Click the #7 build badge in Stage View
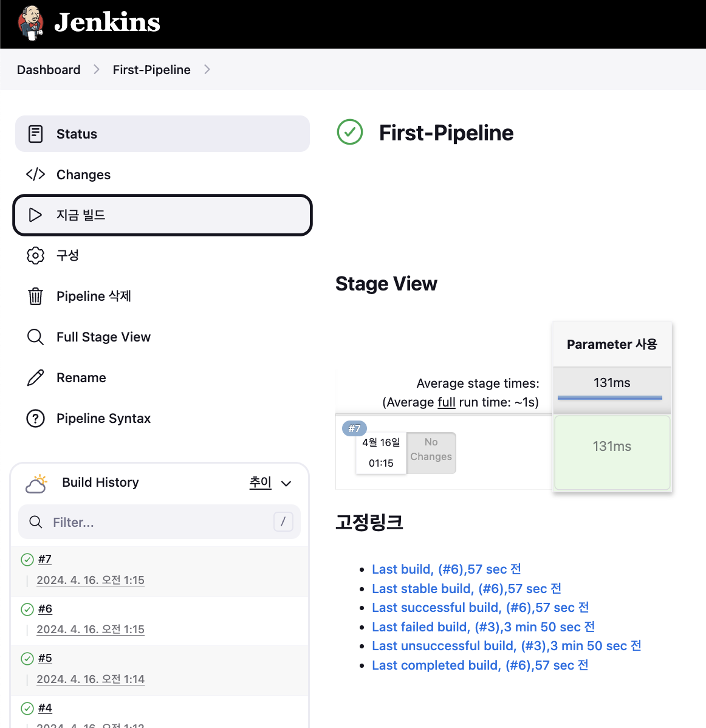This screenshot has width=706, height=728. (x=354, y=428)
